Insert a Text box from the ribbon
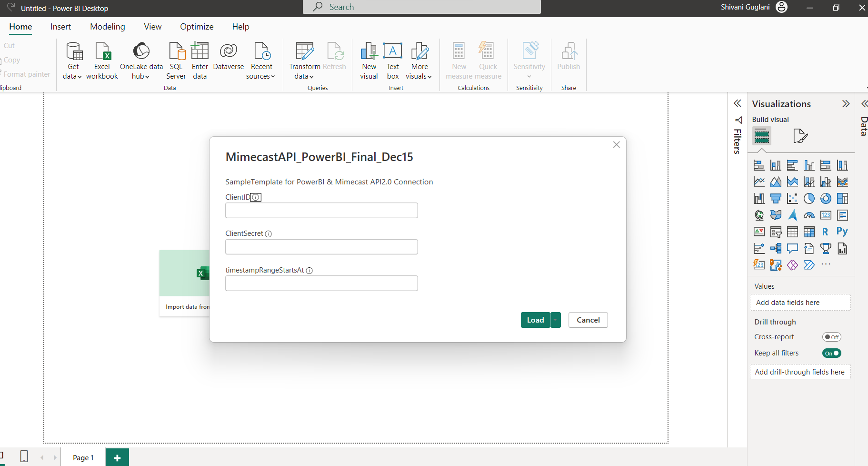 point(393,51)
